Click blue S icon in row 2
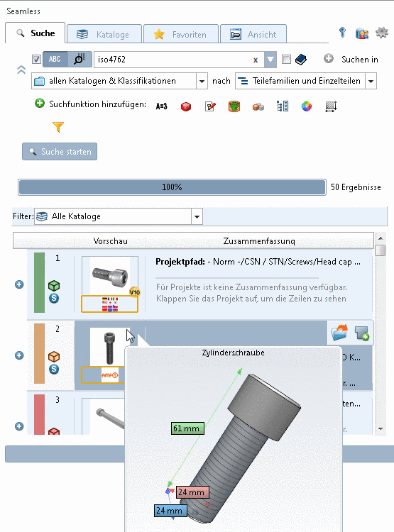 54,369
